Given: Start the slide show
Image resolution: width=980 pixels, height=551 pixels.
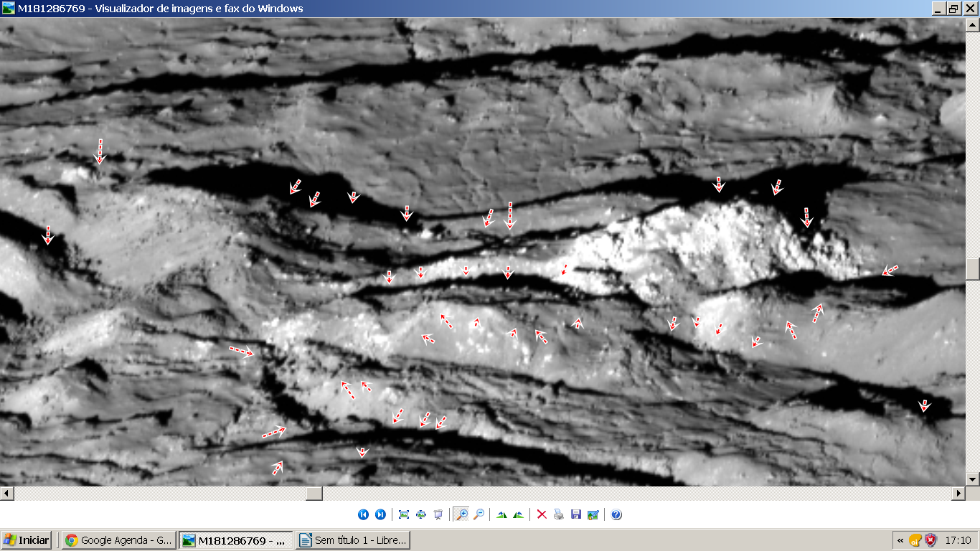Looking at the screenshot, I should [x=438, y=514].
